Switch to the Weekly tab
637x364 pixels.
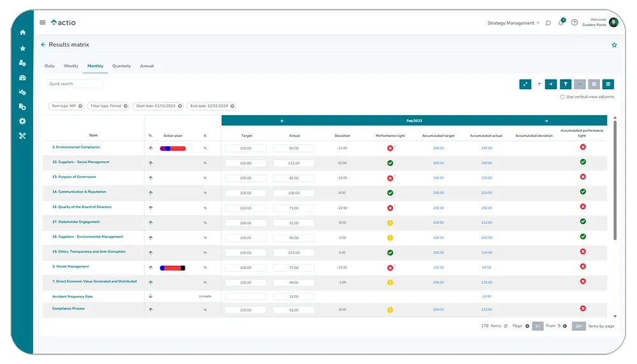pyautogui.click(x=71, y=66)
